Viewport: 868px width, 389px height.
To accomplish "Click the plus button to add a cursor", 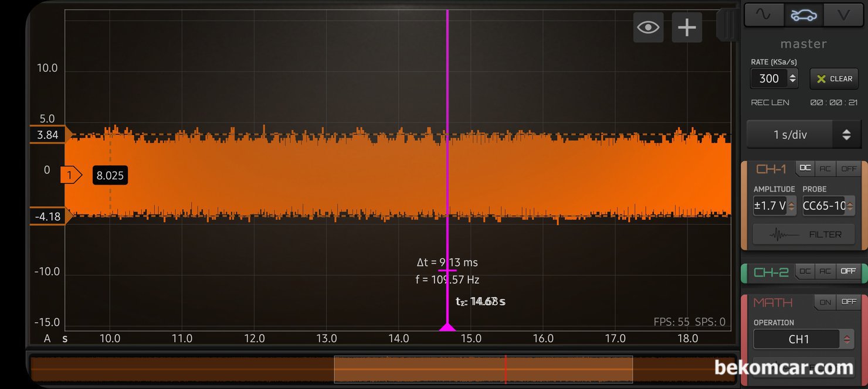I will click(x=687, y=27).
